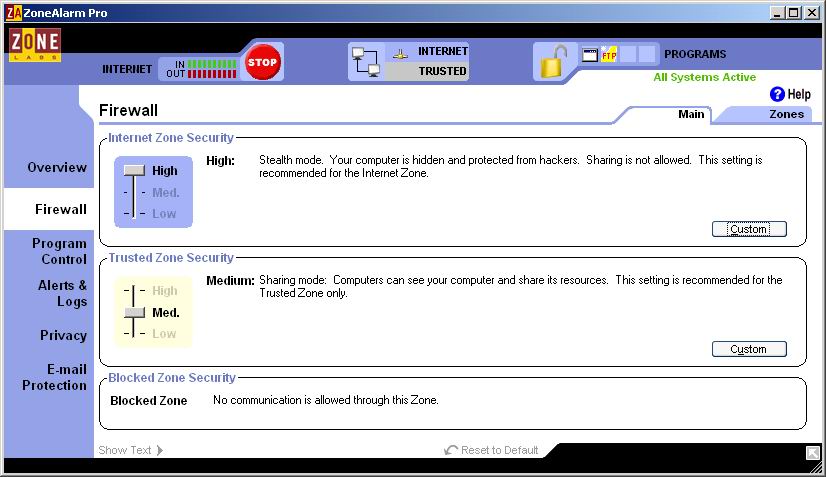The image size is (826, 477).
Task: Click the networked computers icon
Action: [x=366, y=62]
